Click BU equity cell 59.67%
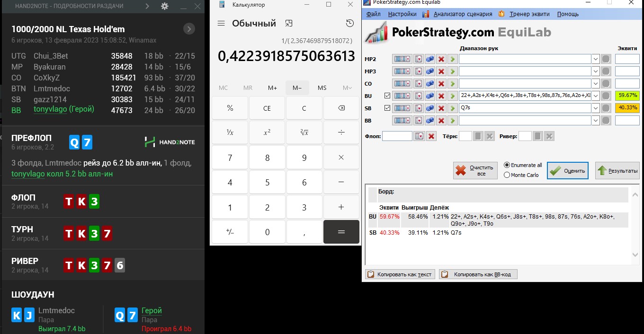644x334 pixels. click(x=627, y=96)
